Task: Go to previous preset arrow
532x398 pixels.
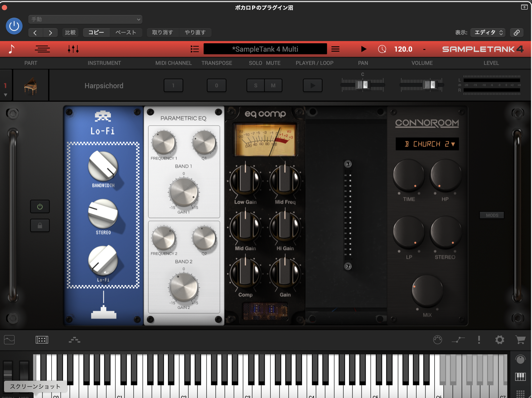Action: (35, 33)
